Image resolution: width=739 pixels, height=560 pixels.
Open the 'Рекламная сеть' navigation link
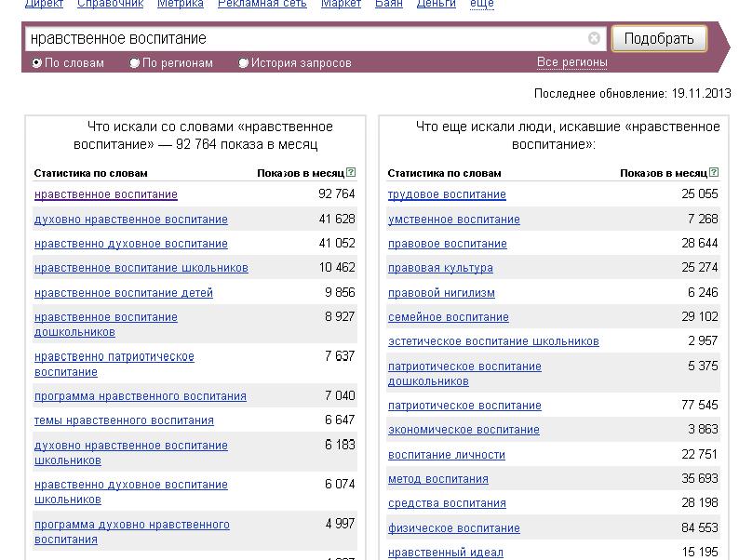262,4
